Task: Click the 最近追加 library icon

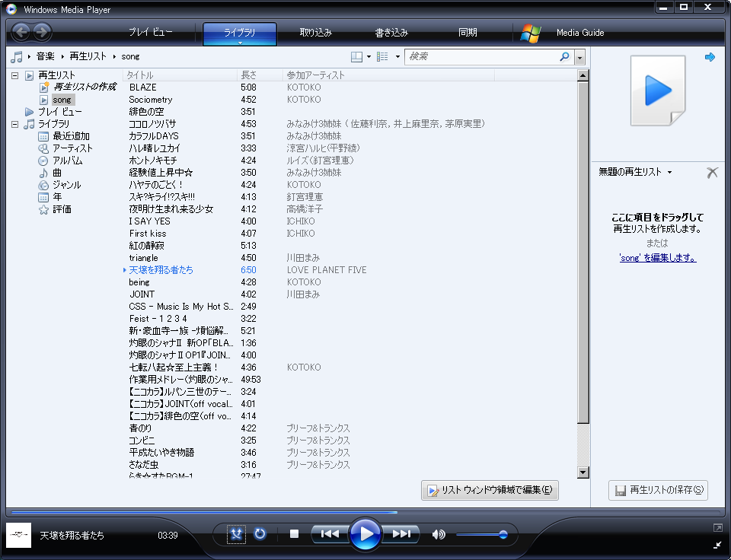Action: (43, 136)
